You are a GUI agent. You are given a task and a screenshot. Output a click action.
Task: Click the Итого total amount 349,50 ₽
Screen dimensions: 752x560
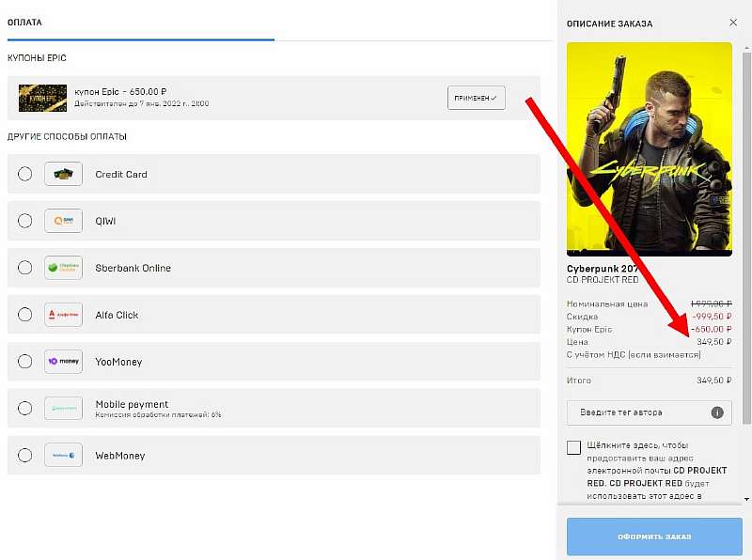[x=714, y=381]
